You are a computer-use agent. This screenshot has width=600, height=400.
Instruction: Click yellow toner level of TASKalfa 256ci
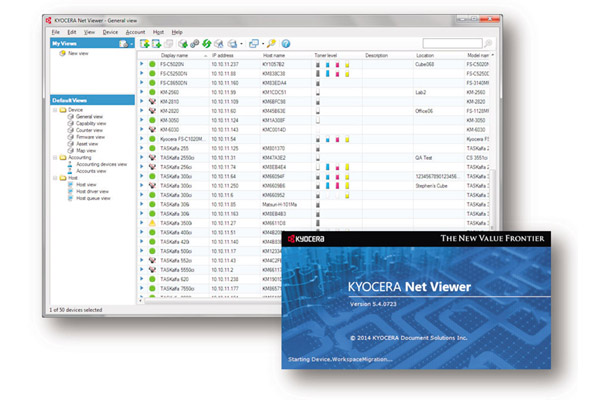pos(347,167)
